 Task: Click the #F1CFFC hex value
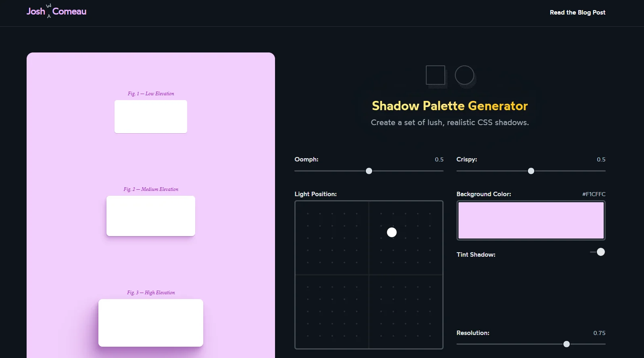click(x=594, y=194)
